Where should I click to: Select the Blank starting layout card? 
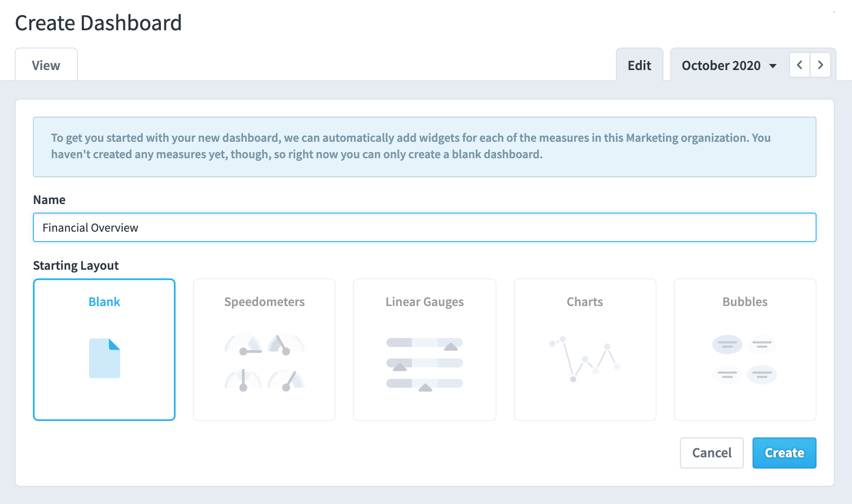tap(104, 350)
